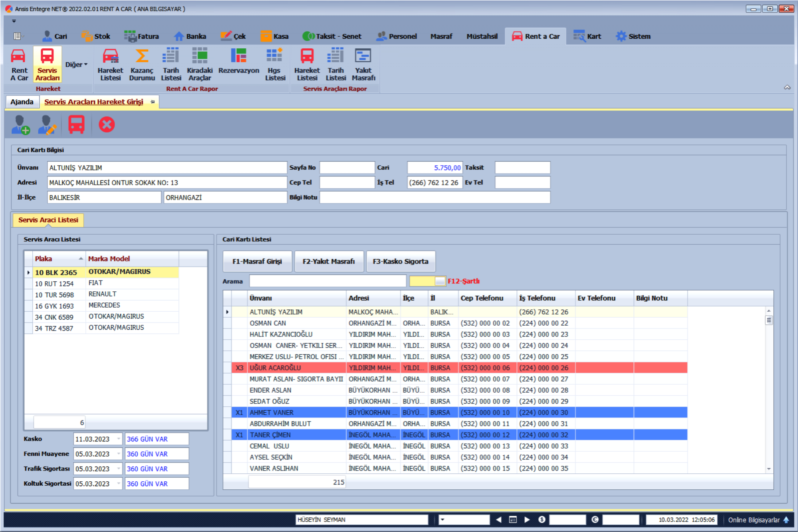The image size is (798, 532).
Task: Open the status bar combo box dropdown
Action: coord(442,520)
